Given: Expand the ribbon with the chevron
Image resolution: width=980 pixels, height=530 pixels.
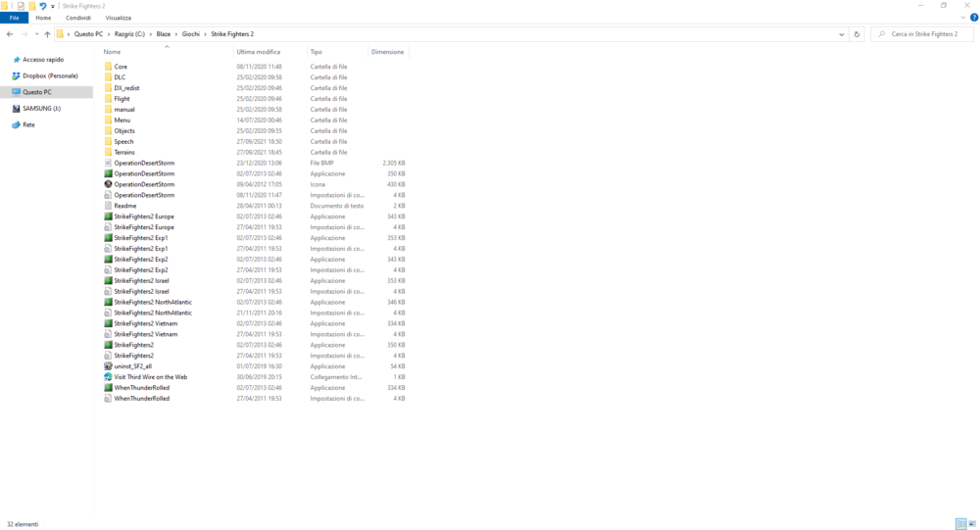Looking at the screenshot, I should (x=963, y=18).
